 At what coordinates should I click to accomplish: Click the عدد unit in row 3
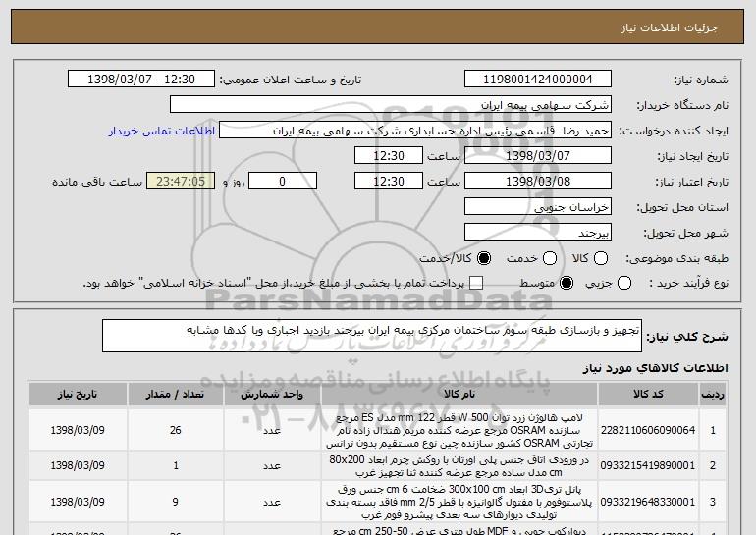click(272, 503)
